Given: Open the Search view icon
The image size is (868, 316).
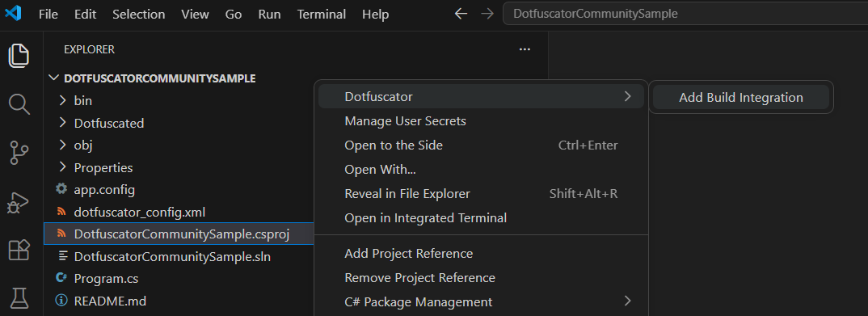Looking at the screenshot, I should pyautogui.click(x=19, y=104).
